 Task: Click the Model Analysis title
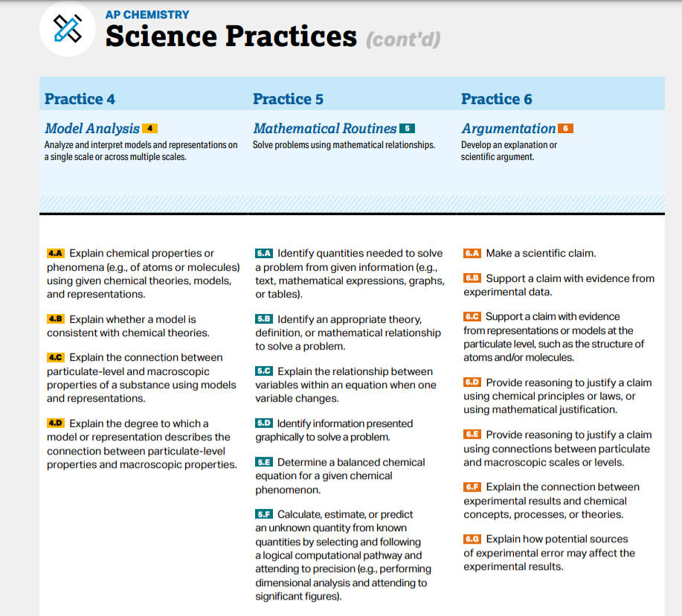(91, 129)
